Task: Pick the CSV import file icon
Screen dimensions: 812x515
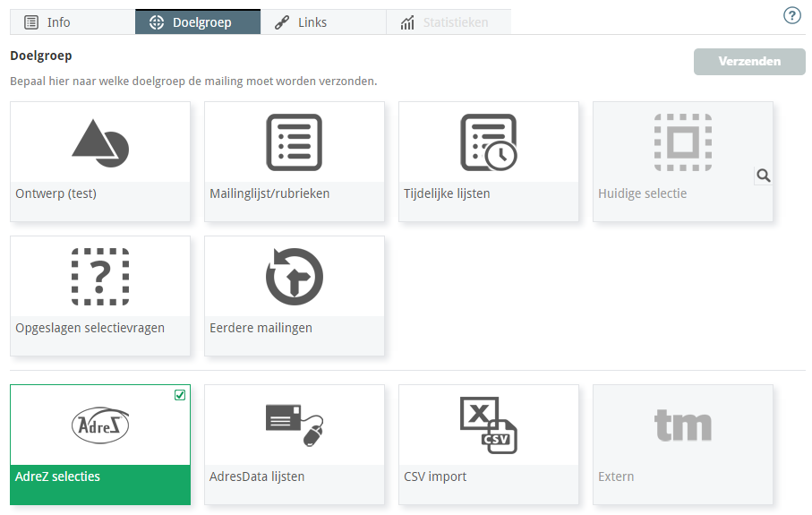Action: point(488,425)
